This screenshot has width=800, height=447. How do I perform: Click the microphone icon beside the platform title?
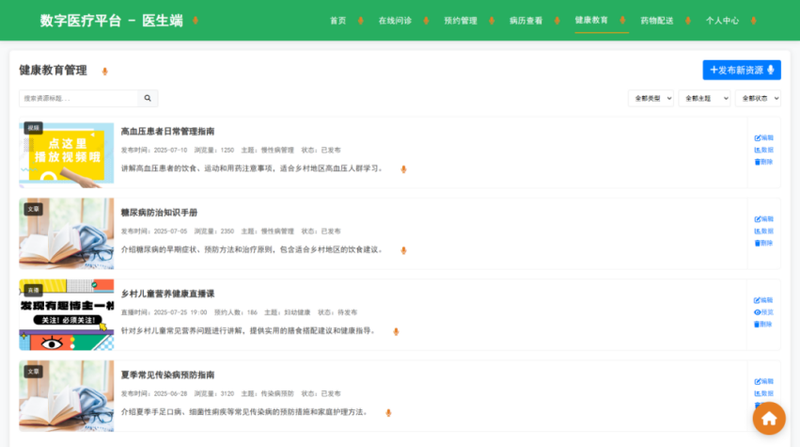point(195,20)
